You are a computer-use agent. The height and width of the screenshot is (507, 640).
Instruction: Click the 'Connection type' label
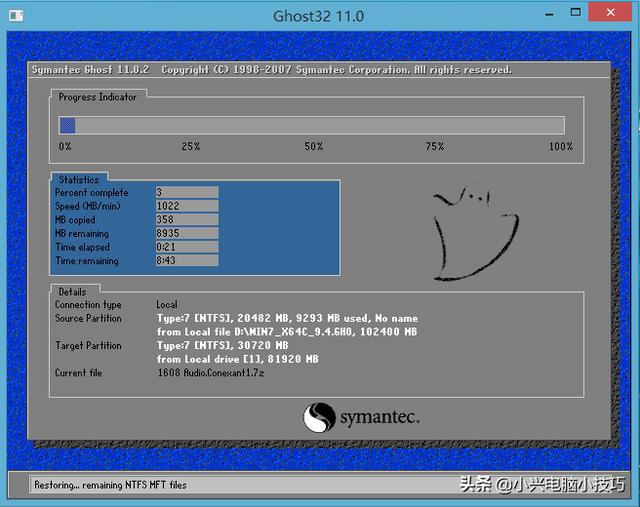[88, 305]
